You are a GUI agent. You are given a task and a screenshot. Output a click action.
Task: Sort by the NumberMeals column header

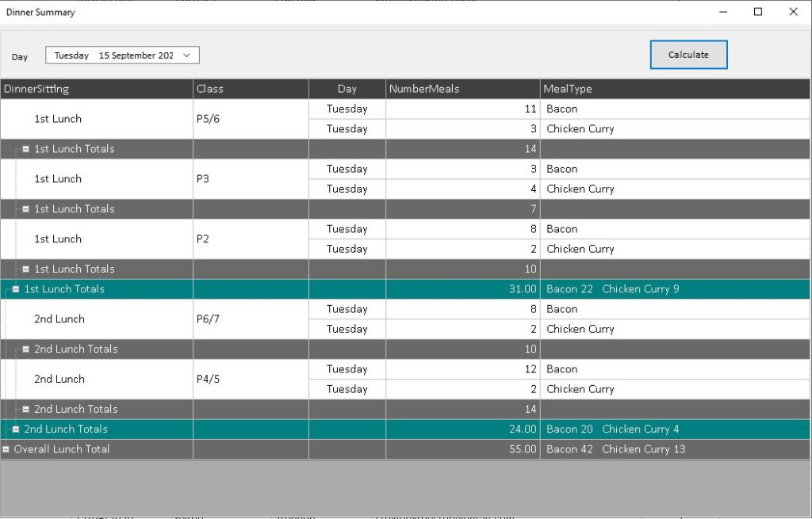(x=462, y=89)
